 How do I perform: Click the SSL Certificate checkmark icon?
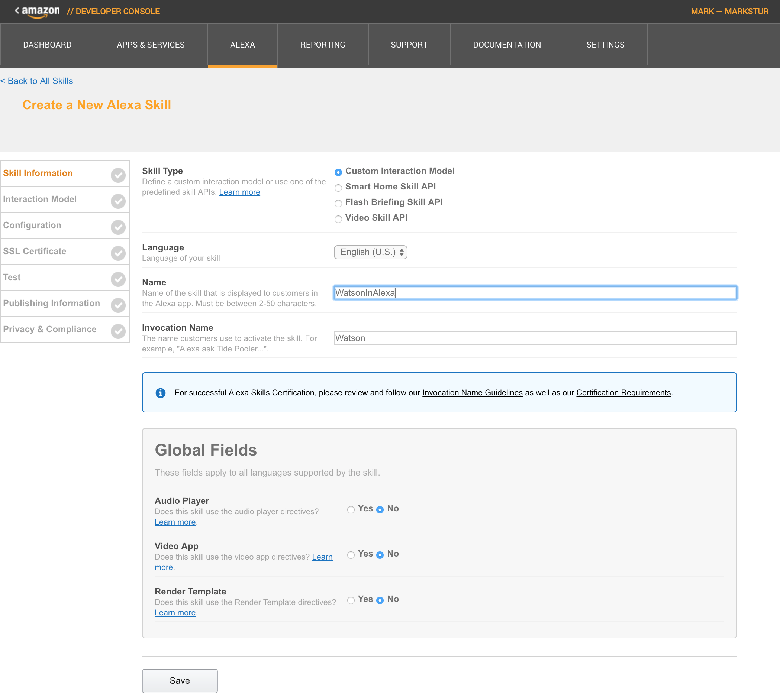(118, 253)
